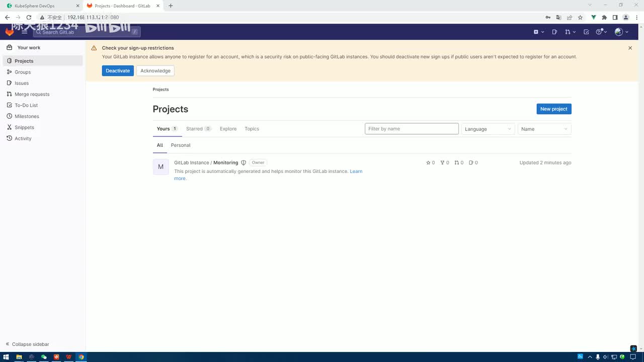The width and height of the screenshot is (644, 362).
Task: Open the Vue devtools extension
Action: coord(594,17)
